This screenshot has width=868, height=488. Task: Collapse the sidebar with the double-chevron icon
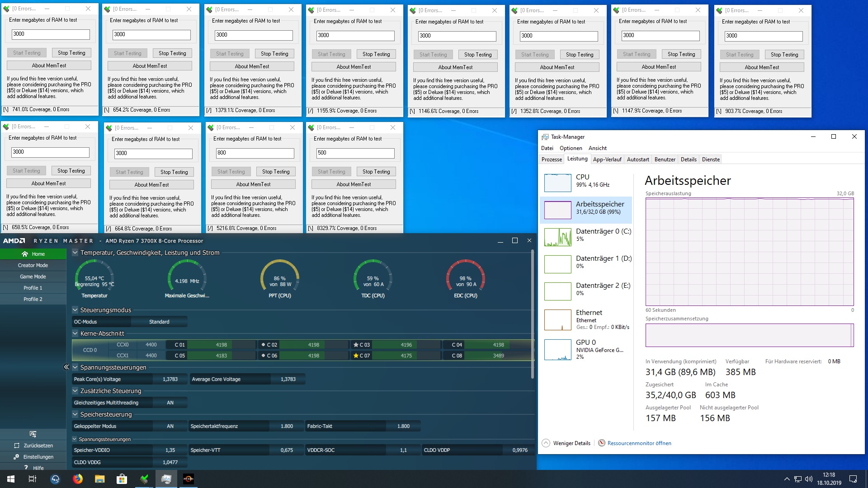[x=66, y=367]
